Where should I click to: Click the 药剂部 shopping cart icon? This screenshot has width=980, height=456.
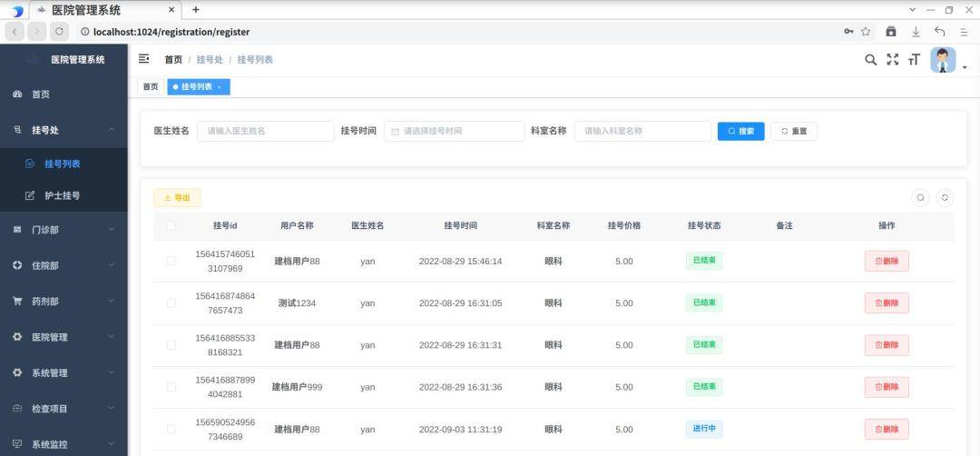tap(17, 301)
